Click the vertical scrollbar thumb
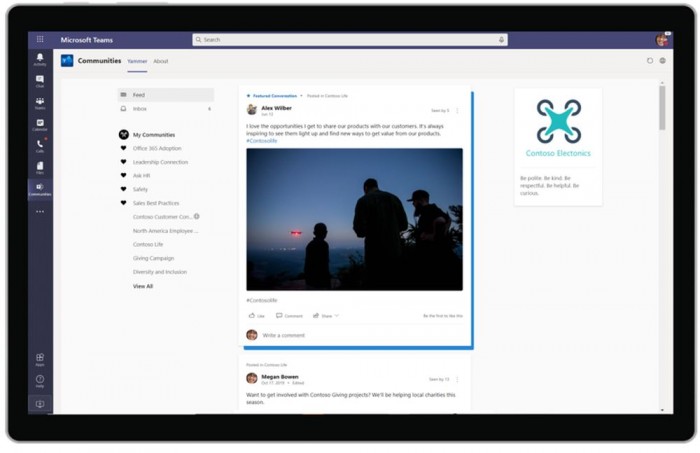Image resolution: width=700 pixels, height=453 pixels. point(662,108)
